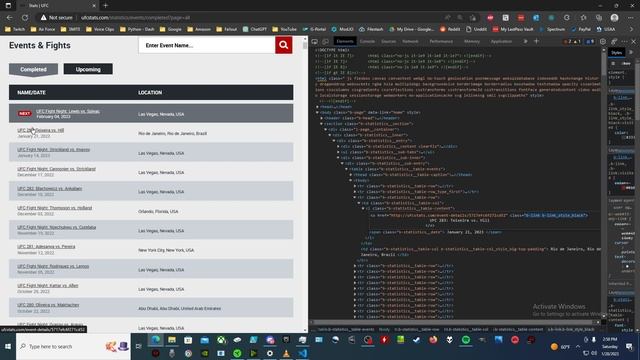Image resolution: width=640 pixels, height=360 pixels.
Task: Switch to the DevTools Sources tab
Action: pyautogui.click(x=389, y=41)
